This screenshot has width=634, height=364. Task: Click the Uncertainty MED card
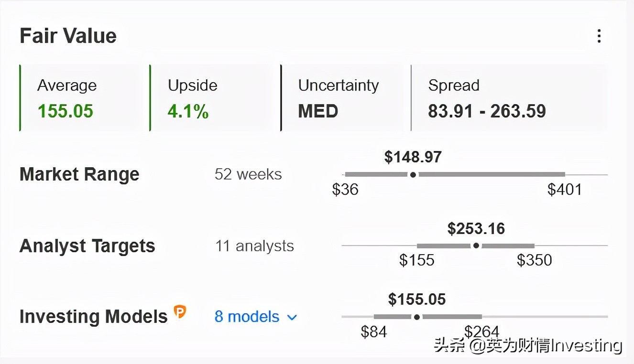tap(342, 98)
